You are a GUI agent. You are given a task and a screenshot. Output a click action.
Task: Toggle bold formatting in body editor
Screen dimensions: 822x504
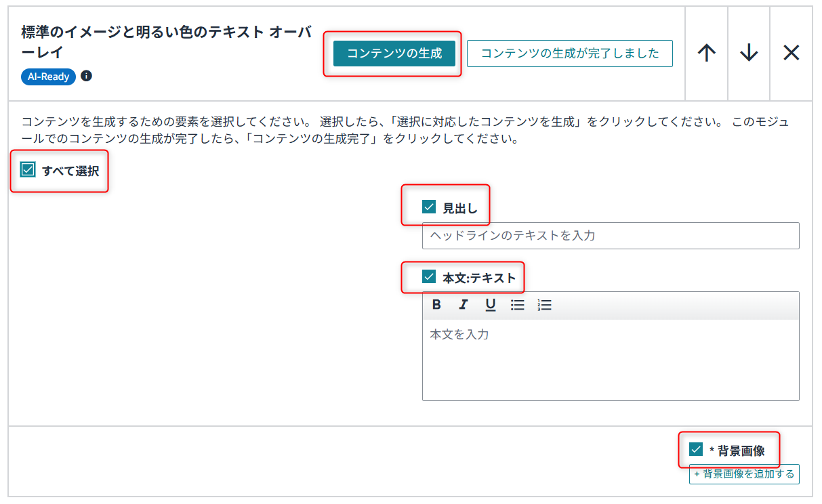[436, 305]
